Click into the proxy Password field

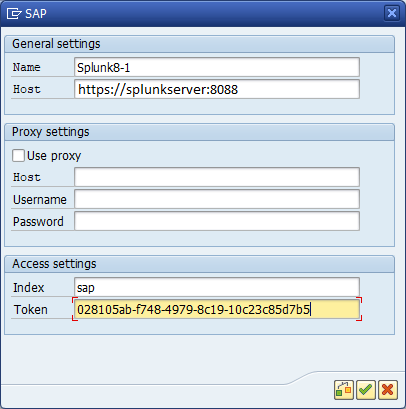(217, 221)
